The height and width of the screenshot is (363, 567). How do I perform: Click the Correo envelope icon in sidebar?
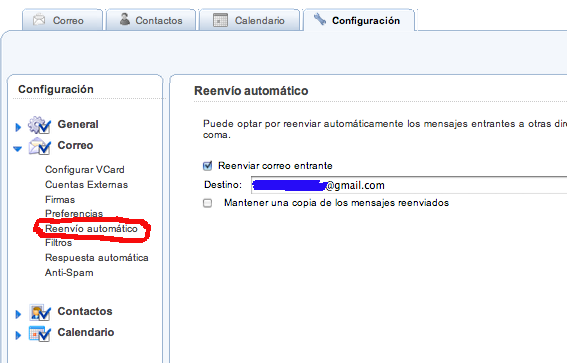[x=39, y=146]
